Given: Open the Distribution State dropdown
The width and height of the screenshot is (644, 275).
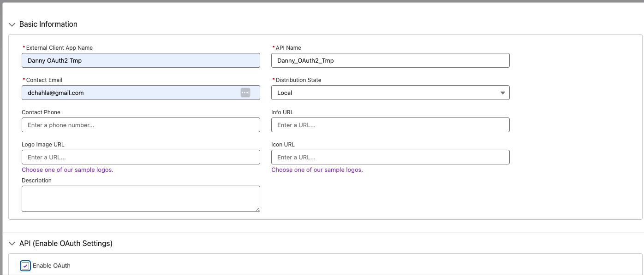Looking at the screenshot, I should 390,93.
